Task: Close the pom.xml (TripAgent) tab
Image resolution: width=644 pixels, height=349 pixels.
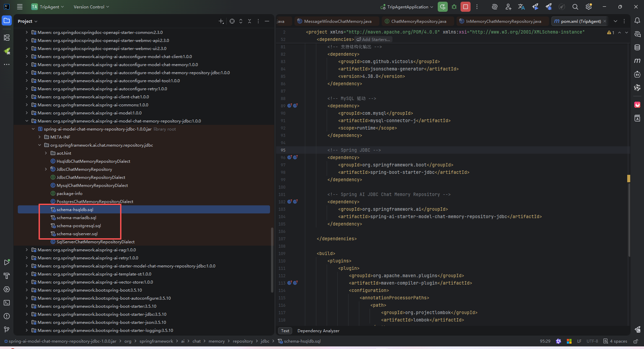Action: [x=605, y=21]
